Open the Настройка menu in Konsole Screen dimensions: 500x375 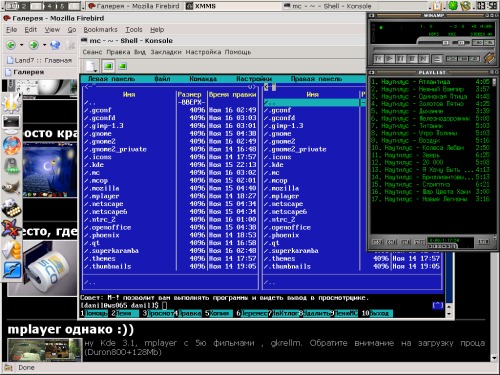[x=203, y=52]
